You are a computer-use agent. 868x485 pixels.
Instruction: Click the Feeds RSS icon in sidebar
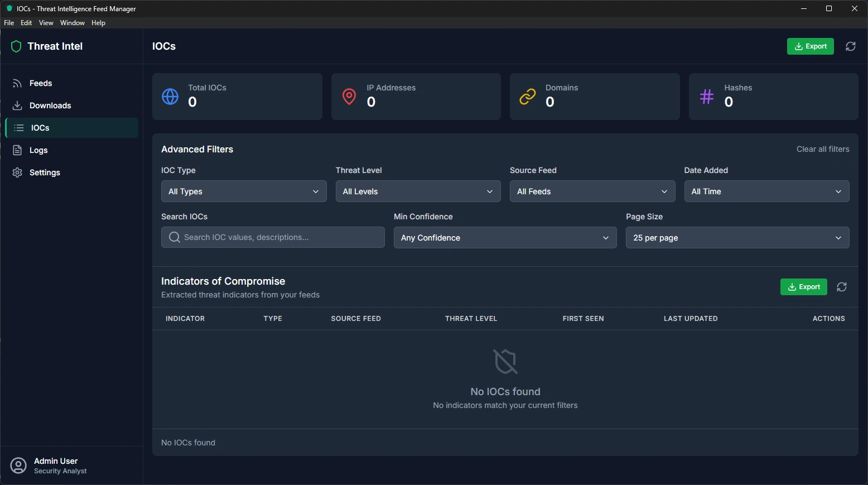pyautogui.click(x=17, y=83)
